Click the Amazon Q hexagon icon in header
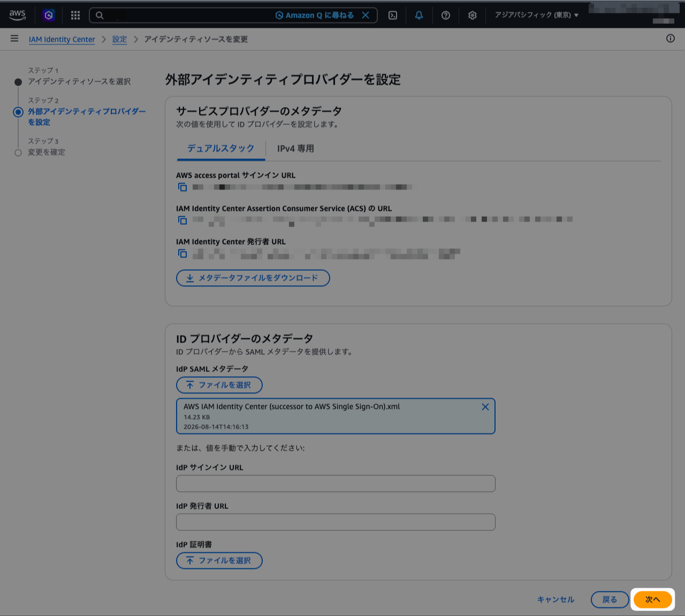 49,15
